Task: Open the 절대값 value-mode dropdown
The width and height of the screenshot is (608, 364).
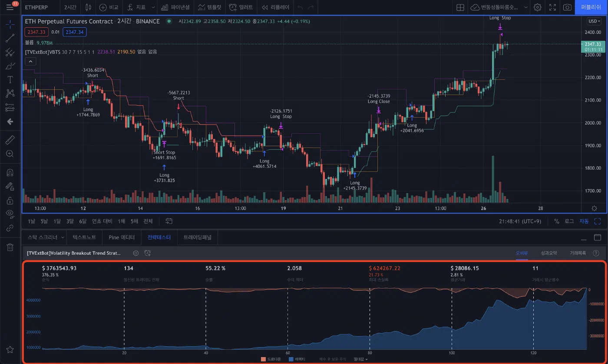Action: (360, 359)
